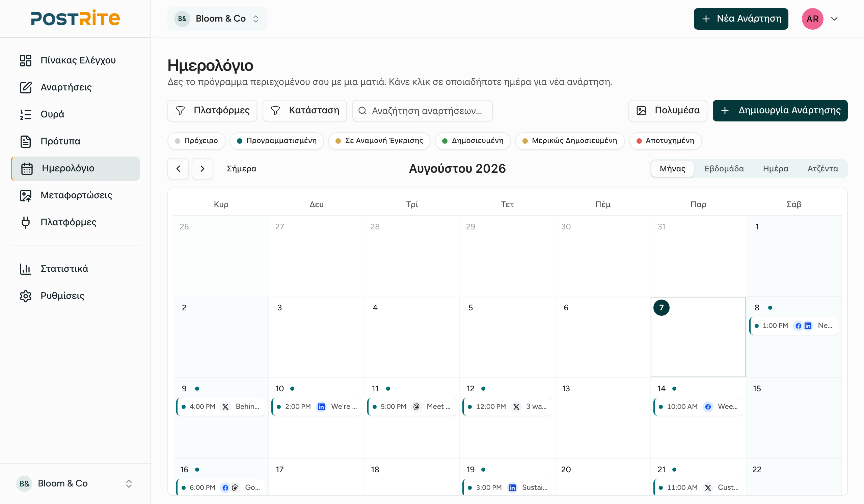Screen dimensions: 864x504
Task: Click the Πλατφόρμες plug icon in sidebar
Action: [x=26, y=222]
